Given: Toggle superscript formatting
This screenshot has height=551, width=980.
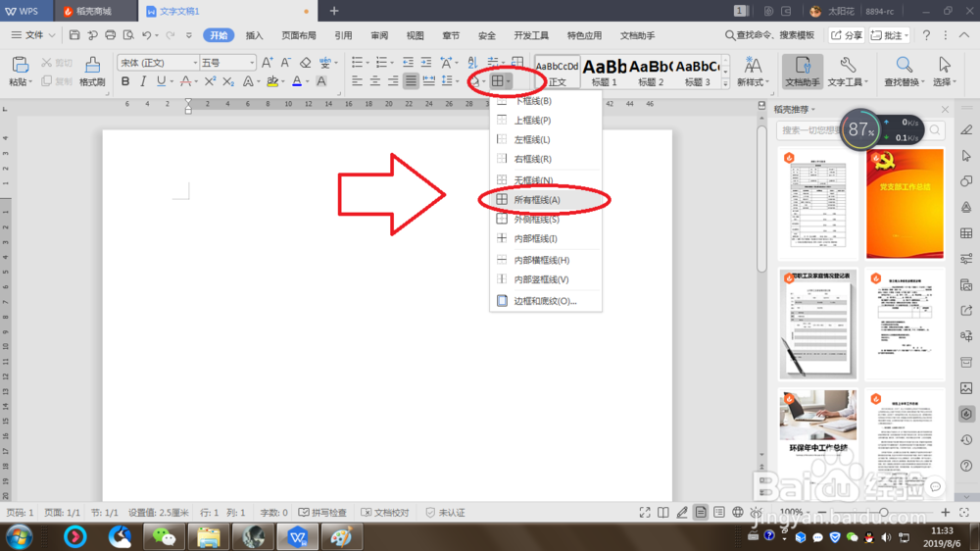Looking at the screenshot, I should [210, 81].
